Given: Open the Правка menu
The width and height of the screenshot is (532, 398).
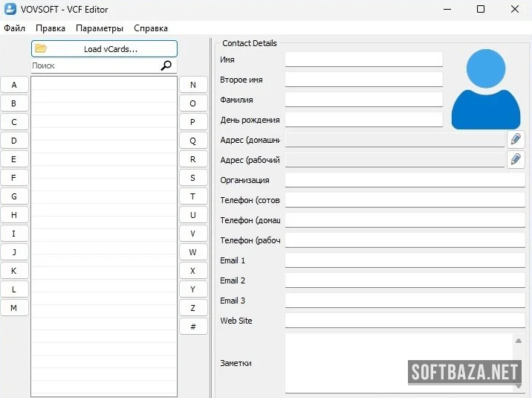Looking at the screenshot, I should coord(51,28).
